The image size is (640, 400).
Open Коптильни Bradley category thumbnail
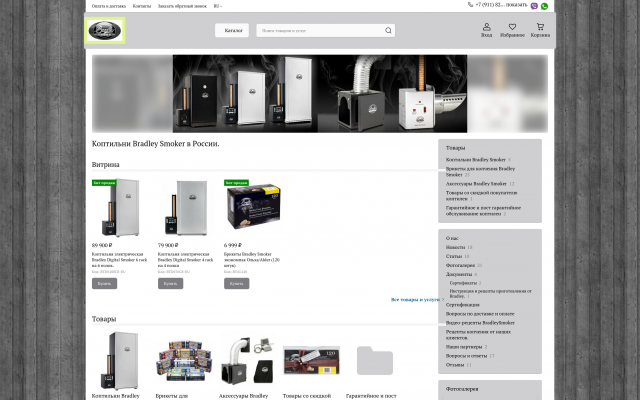[x=120, y=361]
